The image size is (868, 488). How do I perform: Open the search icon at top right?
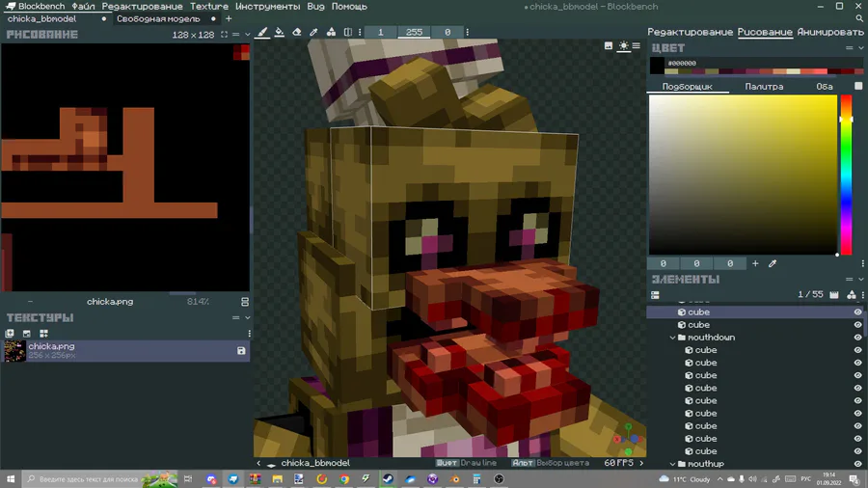[x=859, y=19]
